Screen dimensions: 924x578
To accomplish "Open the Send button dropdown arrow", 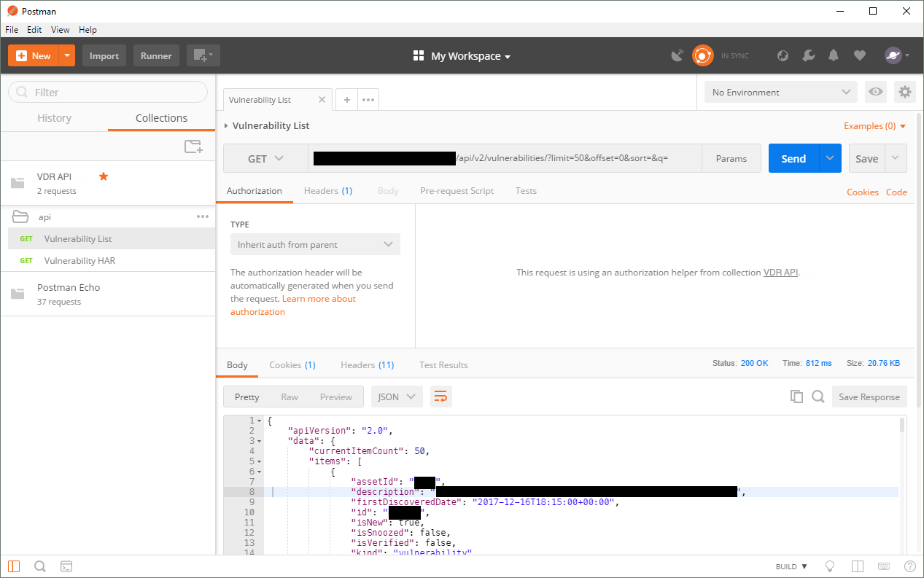I will point(830,158).
